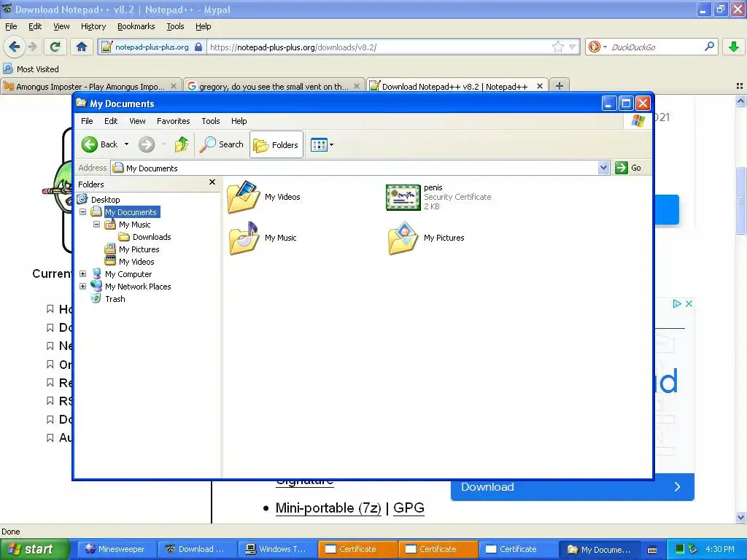Switch to the gregory Google search tab

coord(274,86)
